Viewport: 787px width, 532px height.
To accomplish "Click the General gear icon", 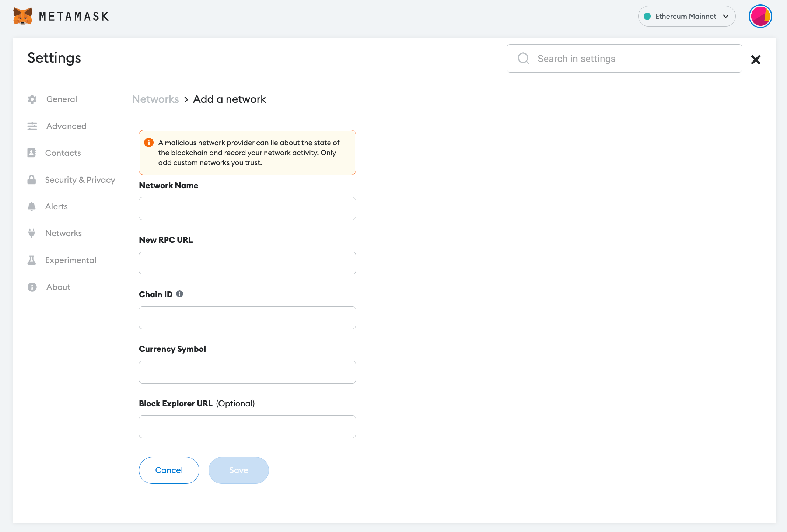I will 32,99.
